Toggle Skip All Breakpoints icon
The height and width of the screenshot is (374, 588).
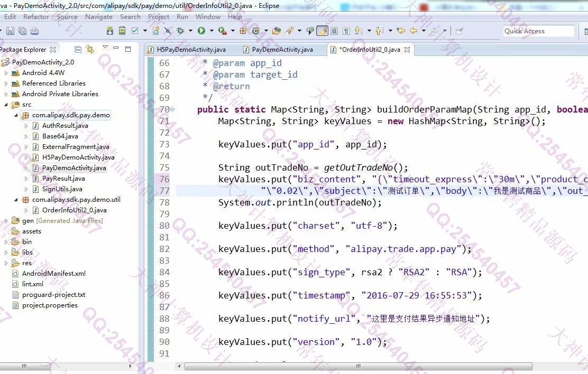pos(168,31)
